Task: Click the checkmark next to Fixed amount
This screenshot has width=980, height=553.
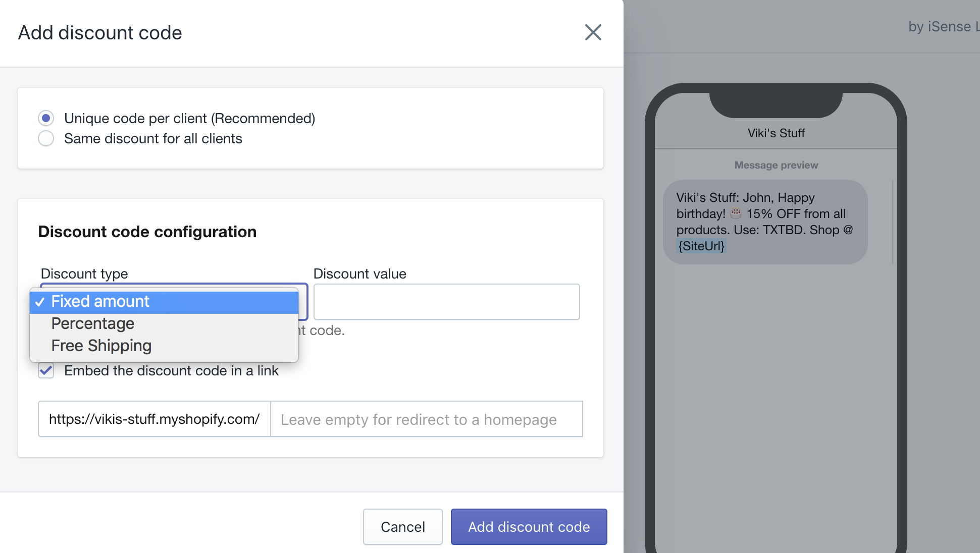Action: coord(40,302)
